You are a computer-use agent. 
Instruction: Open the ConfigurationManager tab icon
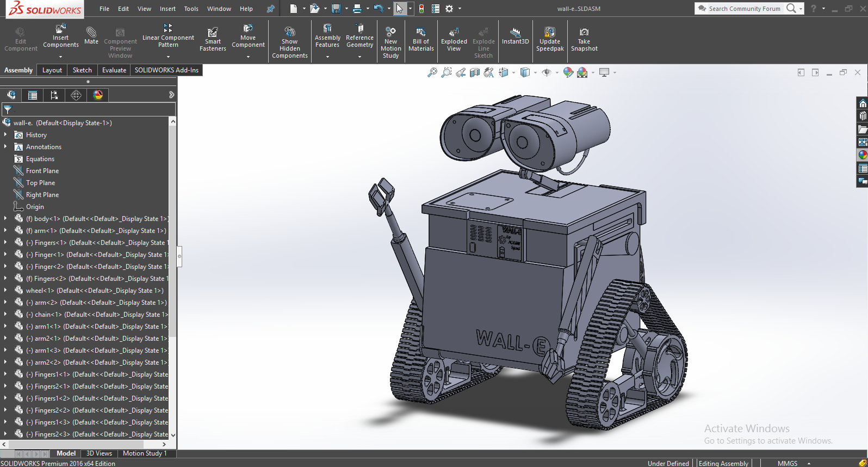click(x=54, y=95)
